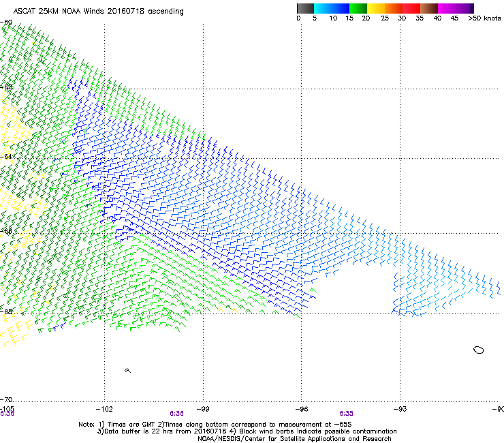The height and width of the screenshot is (443, 504).
Task: Click the small black caret-shaped map outline
Action: pyautogui.click(x=127, y=370)
